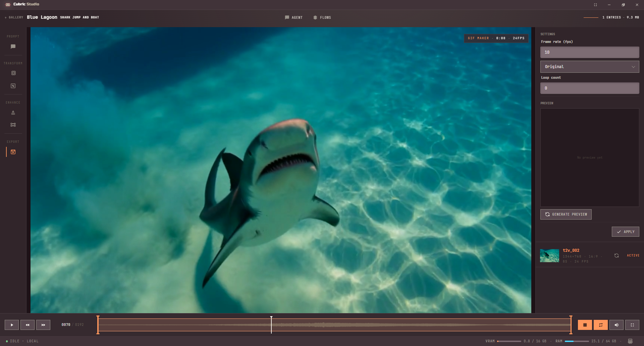Viewport: 644px width, 346px height.
Task: Select the Export GIF maker tool
Action: click(13, 152)
